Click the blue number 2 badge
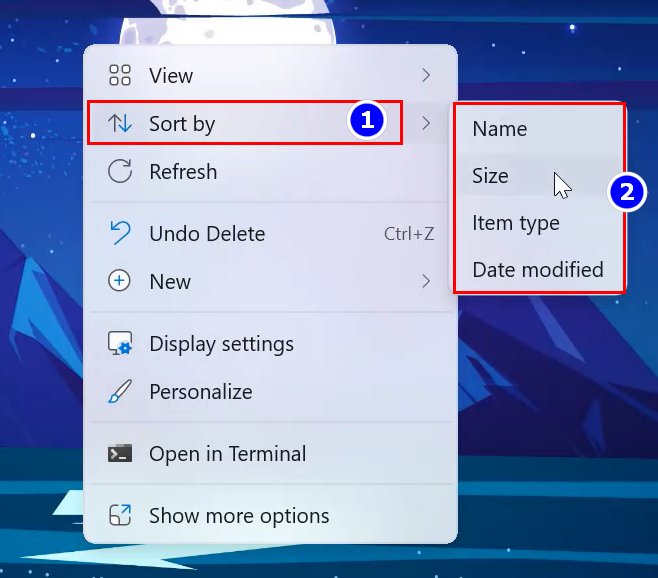Screen dimensions: 658x578 [x=628, y=192]
